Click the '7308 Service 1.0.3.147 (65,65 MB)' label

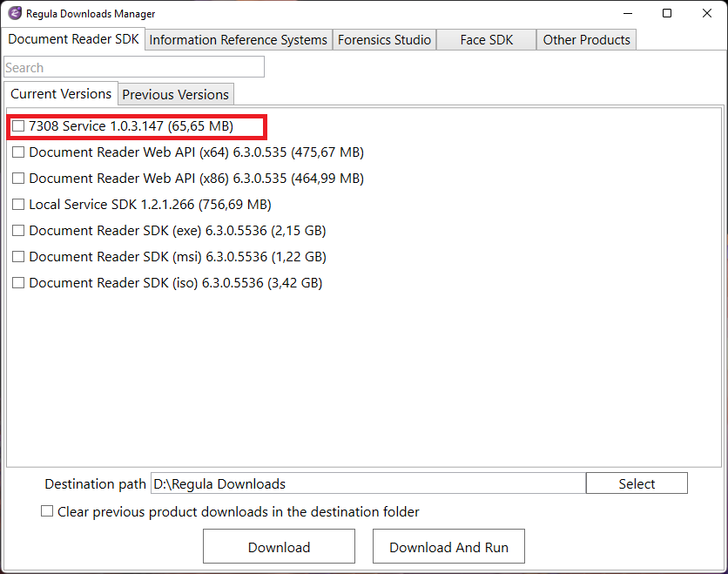131,125
